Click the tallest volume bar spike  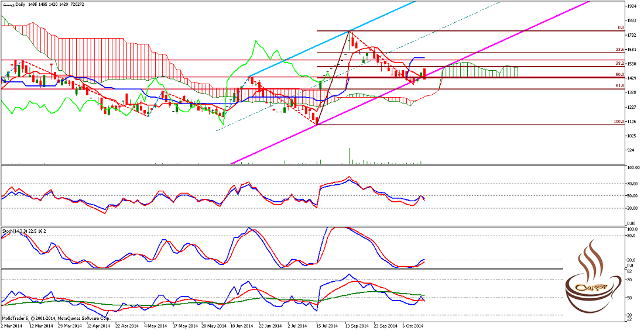pyautogui.click(x=350, y=156)
